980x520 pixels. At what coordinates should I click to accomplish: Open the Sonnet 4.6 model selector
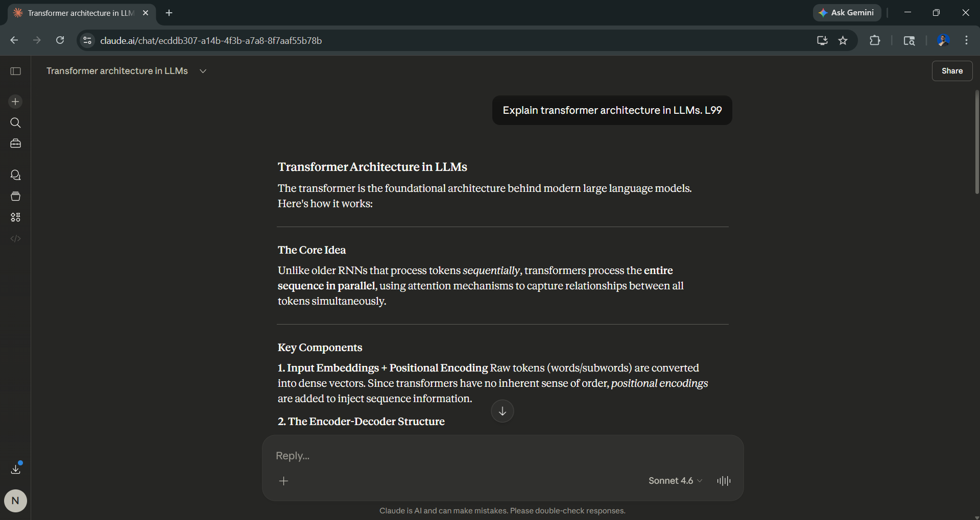(675, 481)
